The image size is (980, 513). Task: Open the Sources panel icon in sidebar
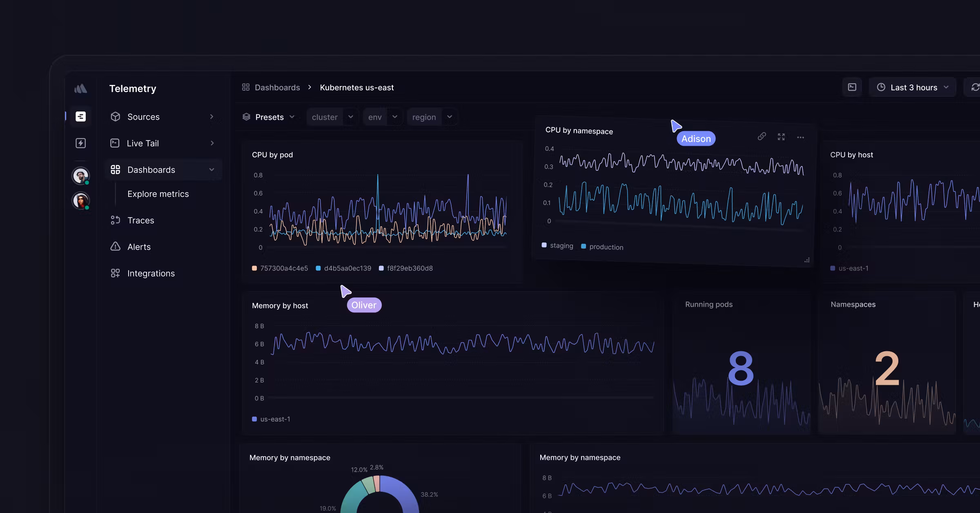(x=116, y=117)
